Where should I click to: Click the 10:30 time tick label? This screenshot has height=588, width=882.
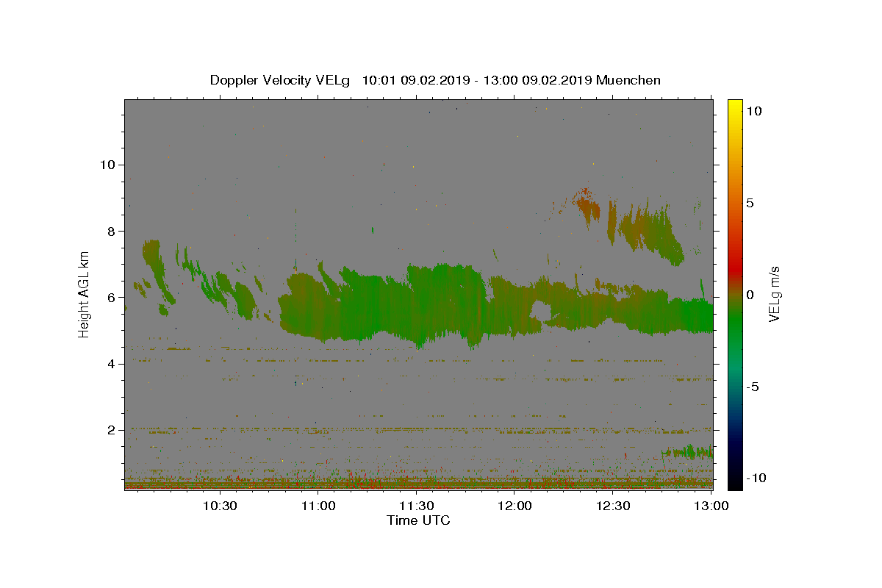220,506
